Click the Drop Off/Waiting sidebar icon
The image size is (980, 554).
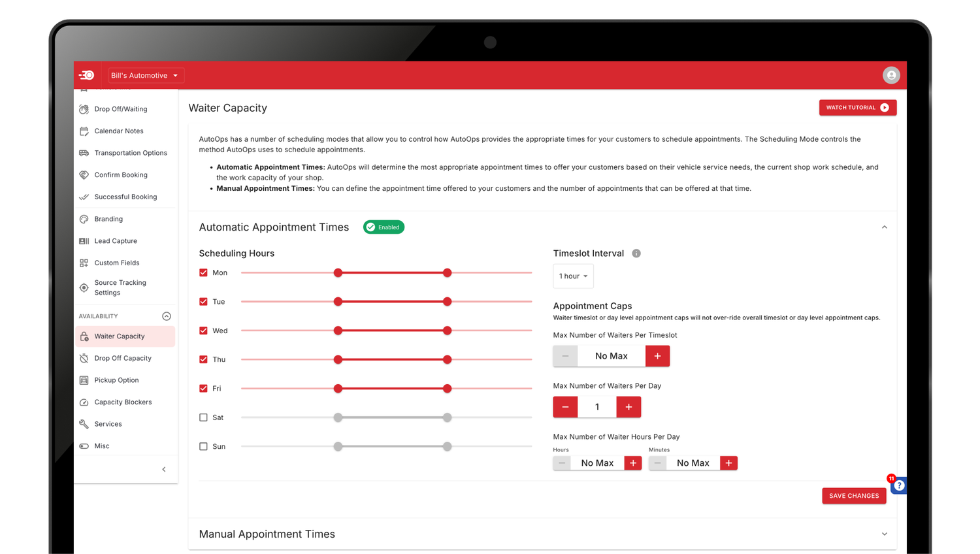[x=84, y=109]
